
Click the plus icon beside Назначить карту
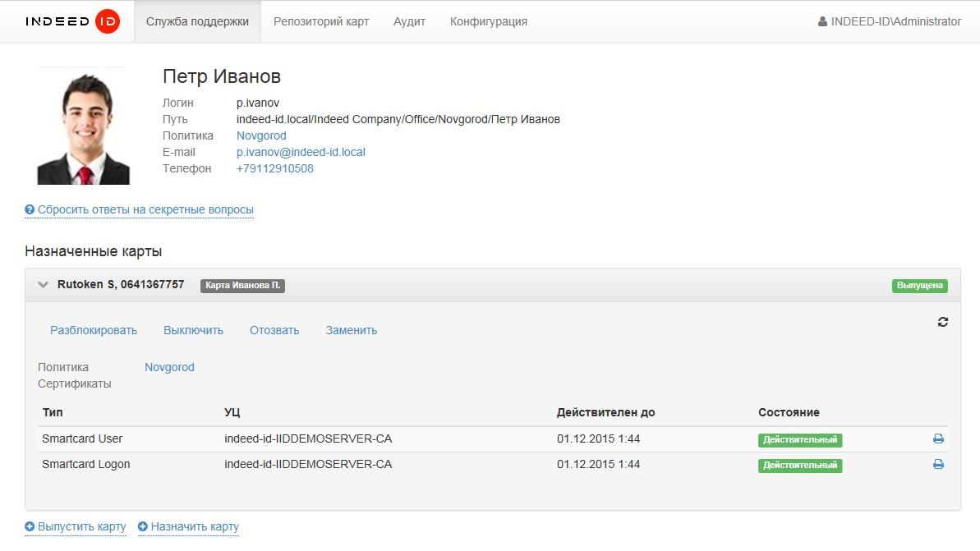142,526
